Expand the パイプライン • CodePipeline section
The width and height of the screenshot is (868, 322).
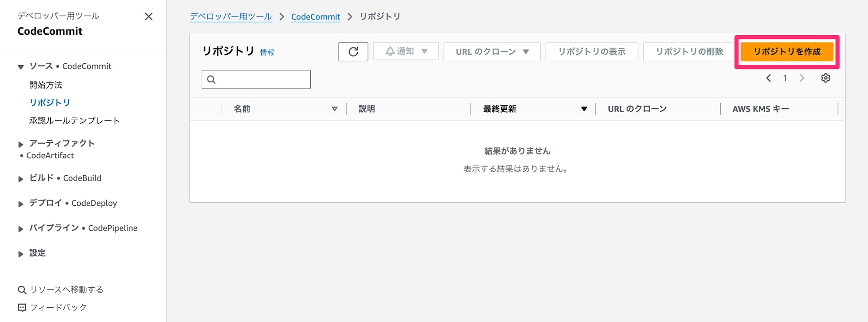coord(20,229)
